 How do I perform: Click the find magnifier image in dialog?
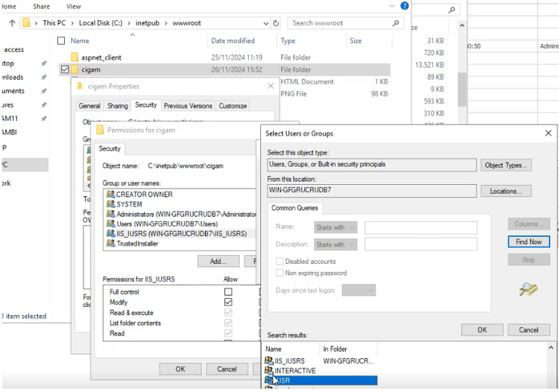[x=528, y=289]
